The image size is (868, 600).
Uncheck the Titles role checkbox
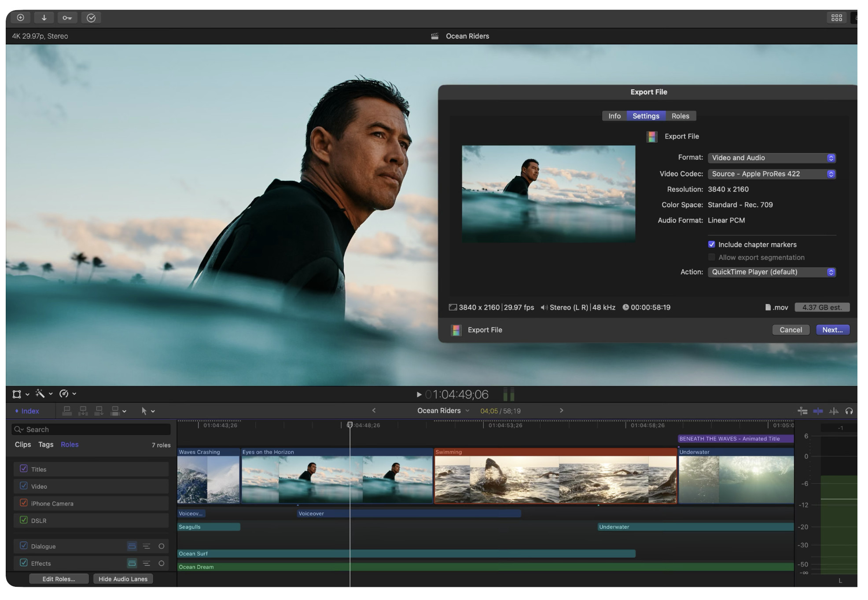coord(24,469)
